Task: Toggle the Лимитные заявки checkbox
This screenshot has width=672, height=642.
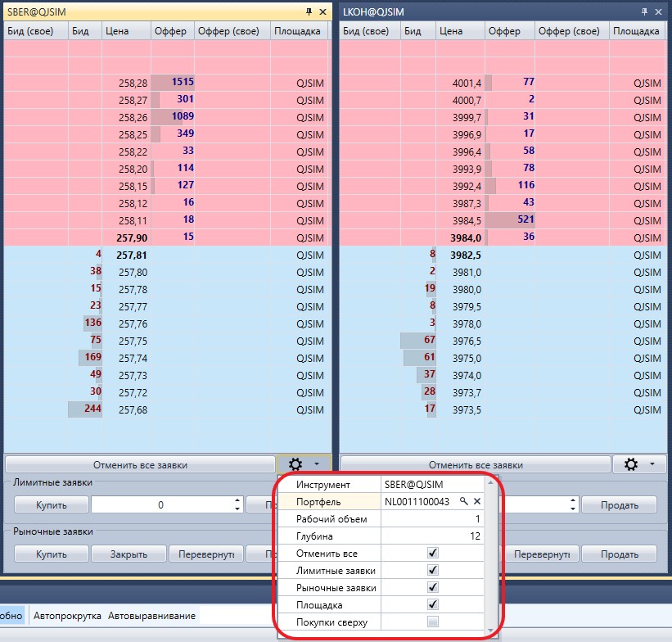Action: point(433,570)
